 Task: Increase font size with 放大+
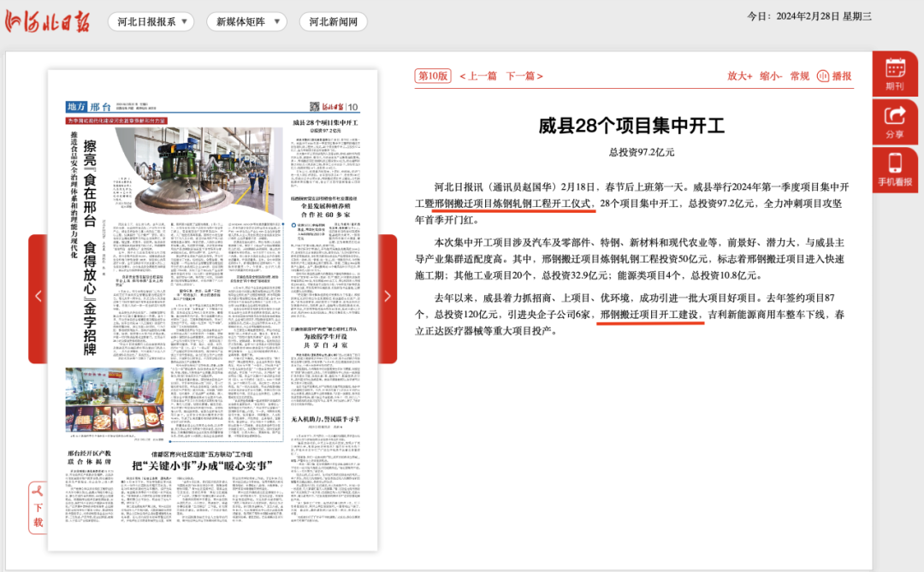tap(739, 76)
